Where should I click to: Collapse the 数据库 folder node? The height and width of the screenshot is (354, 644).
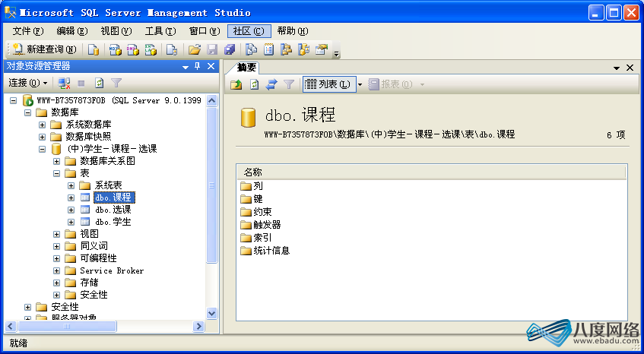(x=28, y=112)
